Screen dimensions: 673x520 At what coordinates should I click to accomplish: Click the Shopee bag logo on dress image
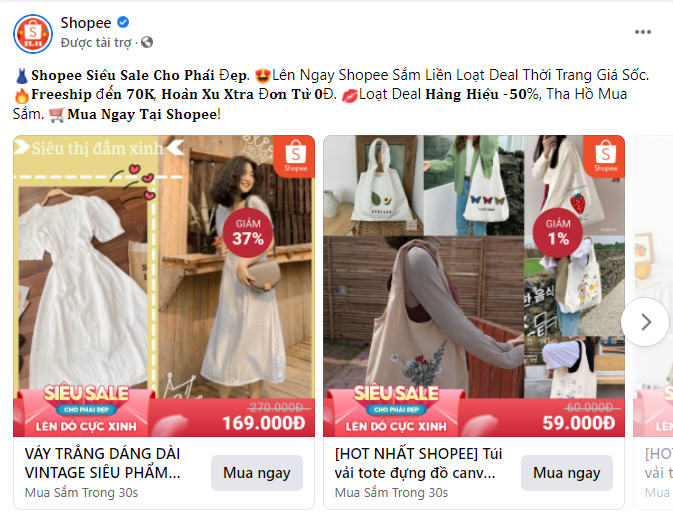coord(295,156)
